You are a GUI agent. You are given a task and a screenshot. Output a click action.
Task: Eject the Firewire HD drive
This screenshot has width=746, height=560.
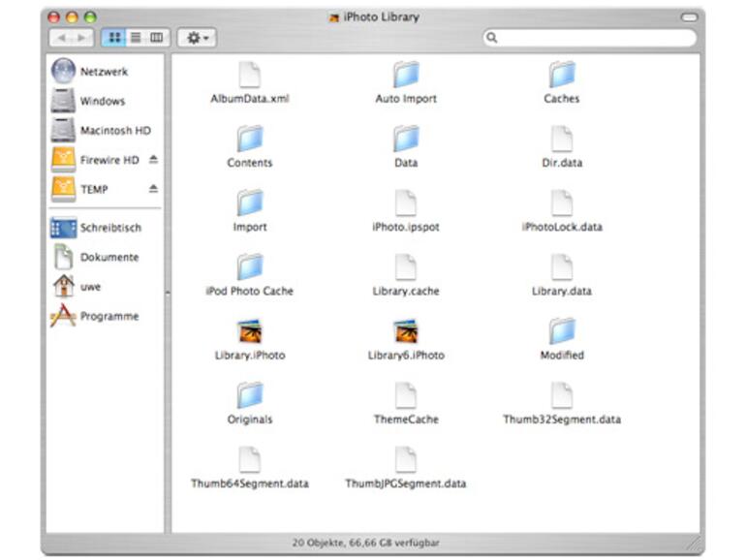click(153, 160)
